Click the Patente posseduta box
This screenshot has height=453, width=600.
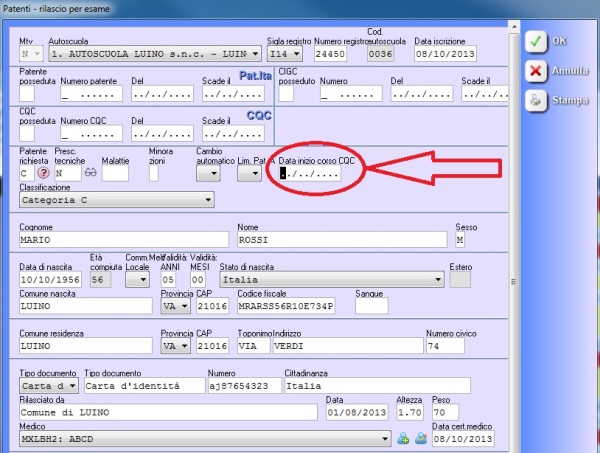click(x=28, y=94)
